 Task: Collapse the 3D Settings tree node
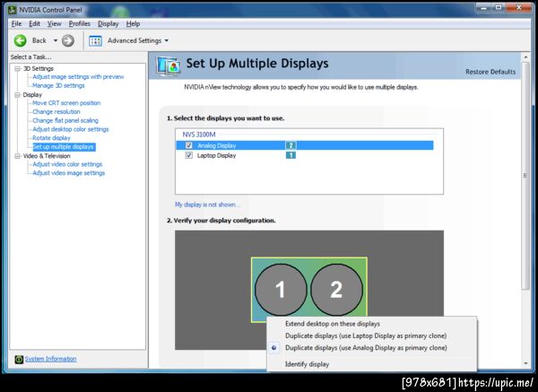(17, 69)
